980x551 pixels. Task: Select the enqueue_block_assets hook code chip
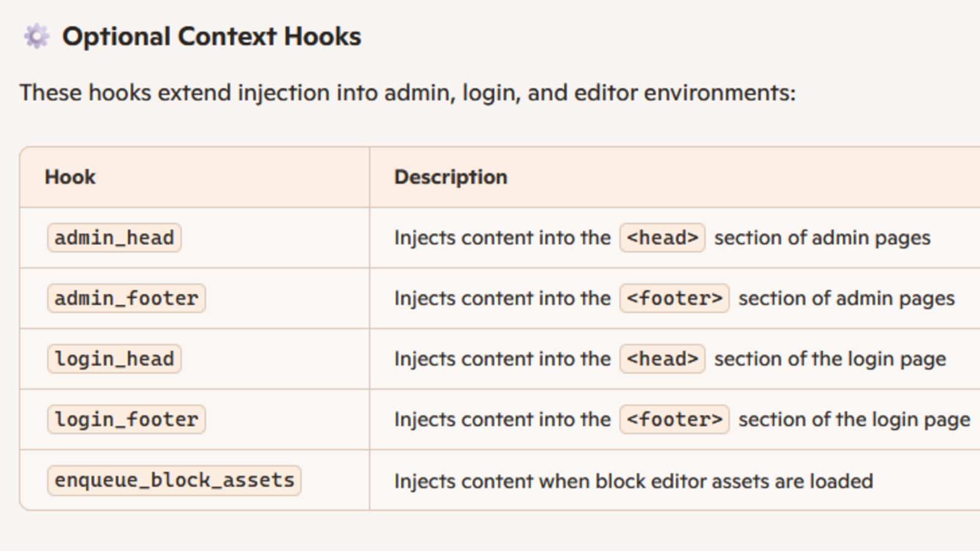[x=175, y=480]
